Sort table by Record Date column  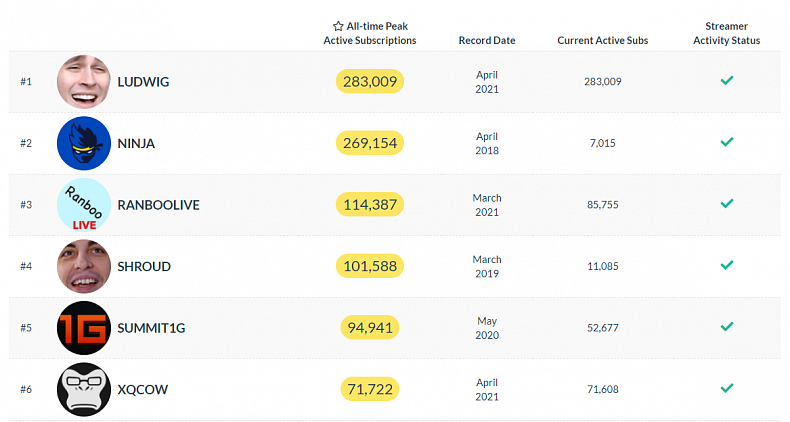(x=487, y=41)
